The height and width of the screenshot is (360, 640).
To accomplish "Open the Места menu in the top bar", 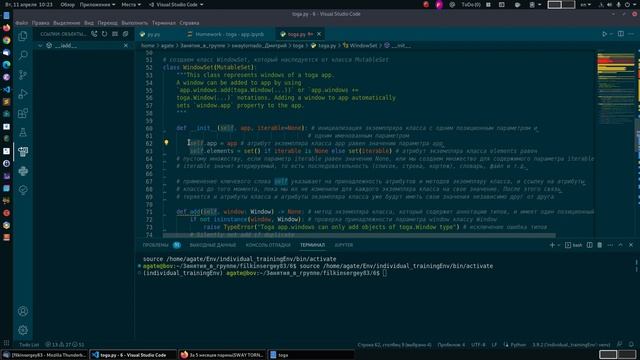I will pyautogui.click(x=131, y=4).
